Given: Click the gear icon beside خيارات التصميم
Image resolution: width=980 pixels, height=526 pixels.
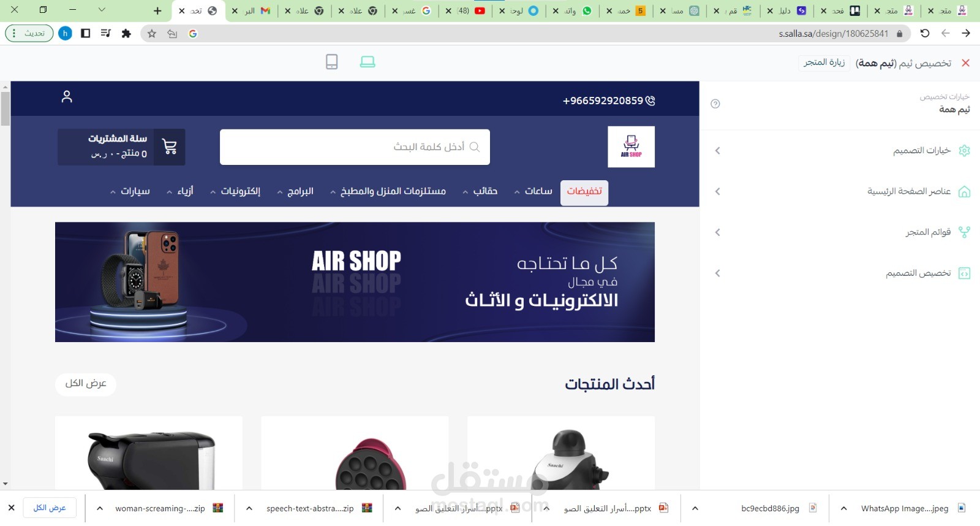Looking at the screenshot, I should [x=964, y=151].
